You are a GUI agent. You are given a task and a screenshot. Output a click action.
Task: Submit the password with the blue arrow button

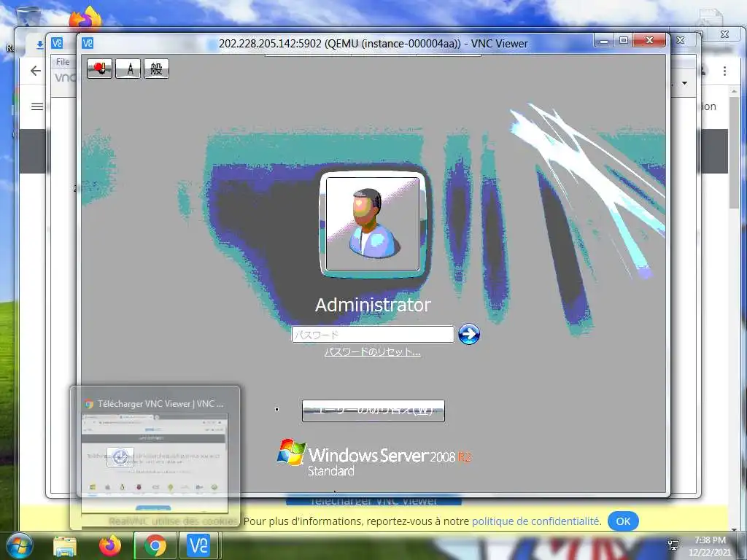[x=469, y=334]
